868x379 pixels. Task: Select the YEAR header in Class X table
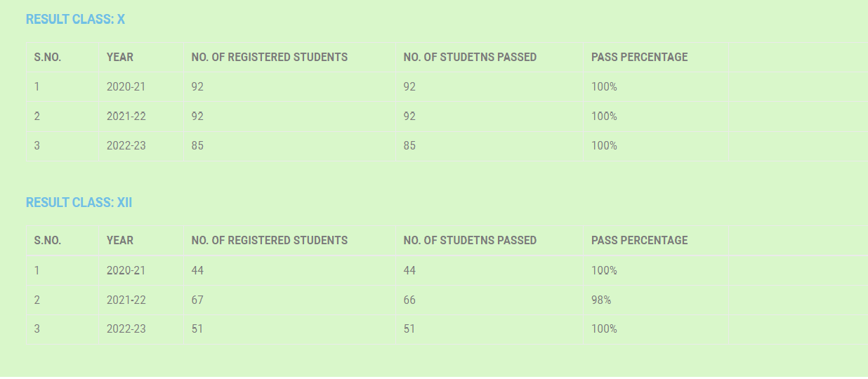click(120, 57)
